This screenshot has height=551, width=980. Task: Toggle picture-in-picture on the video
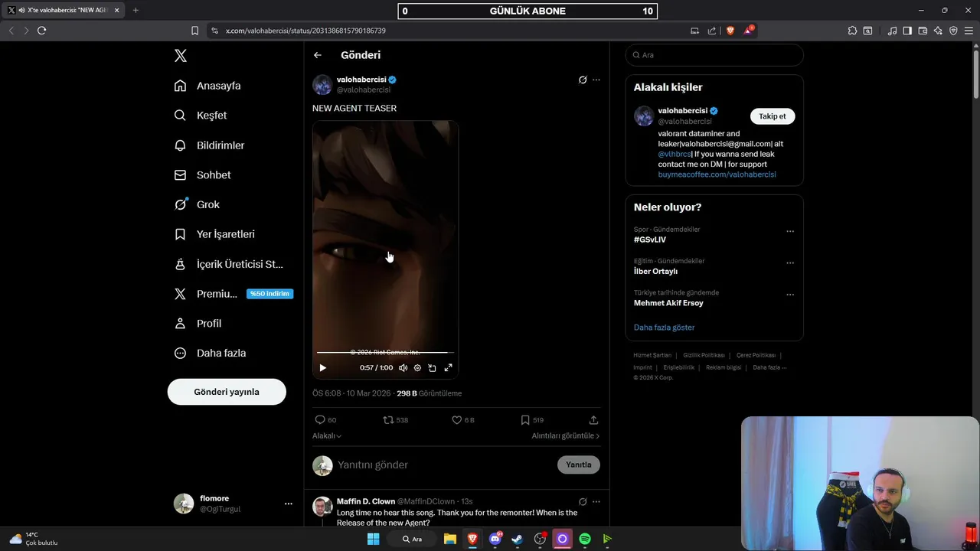pos(432,368)
